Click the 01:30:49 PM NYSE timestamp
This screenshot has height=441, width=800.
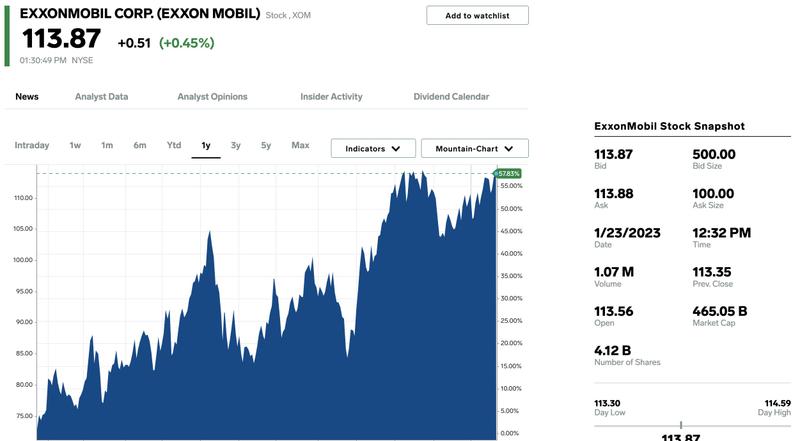[x=56, y=60]
